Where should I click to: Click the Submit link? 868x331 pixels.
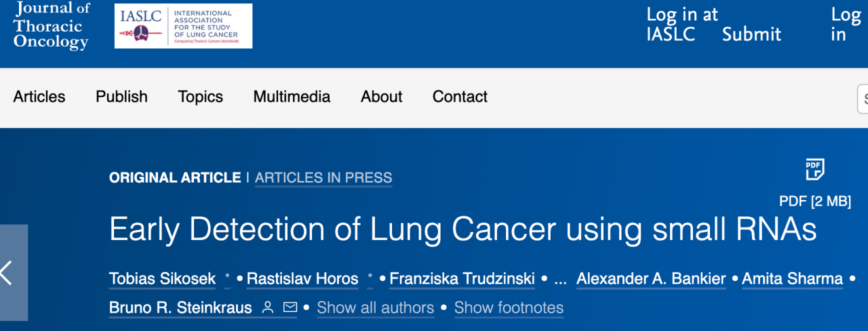751,35
